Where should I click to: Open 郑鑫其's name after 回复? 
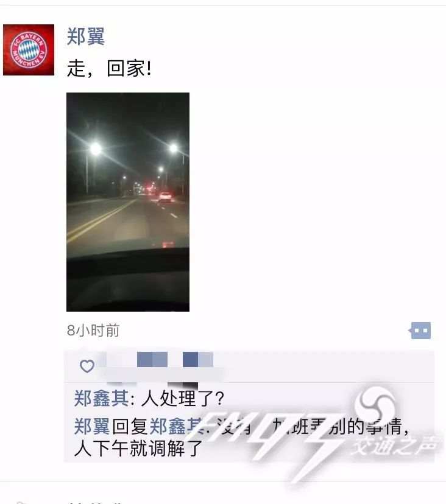point(176,426)
